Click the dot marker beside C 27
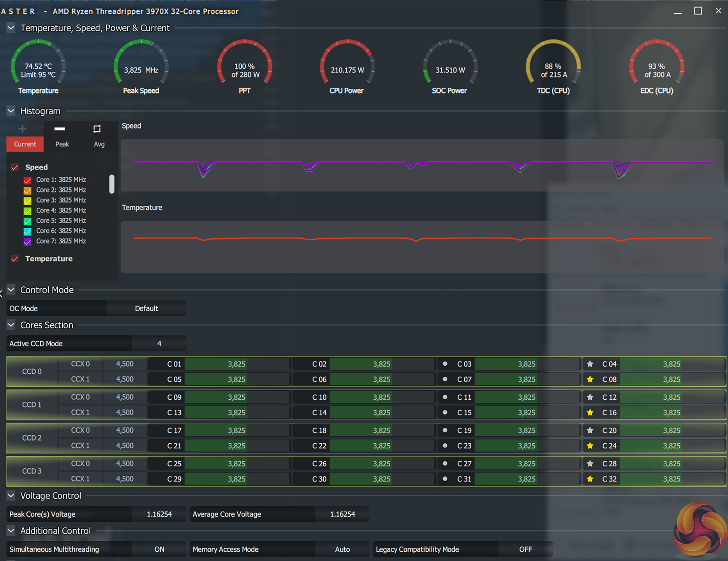 tap(445, 464)
